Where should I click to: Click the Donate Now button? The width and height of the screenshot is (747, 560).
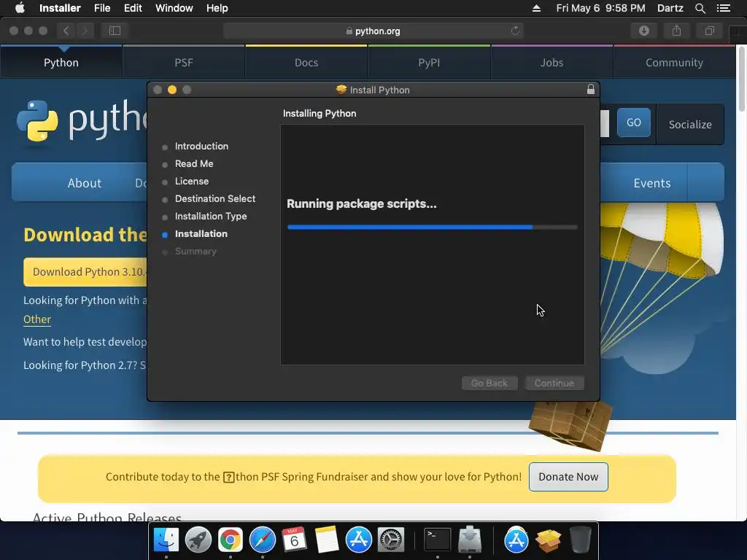[568, 477]
